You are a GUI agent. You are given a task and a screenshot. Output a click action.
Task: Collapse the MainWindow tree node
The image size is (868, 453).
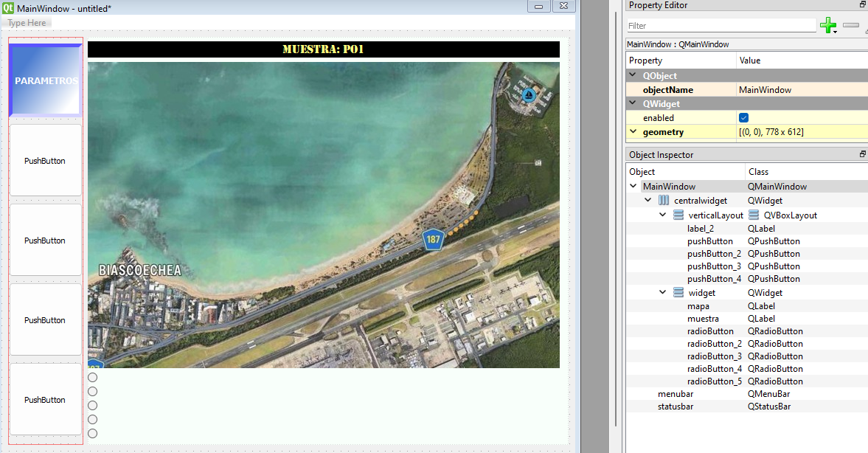tap(633, 187)
